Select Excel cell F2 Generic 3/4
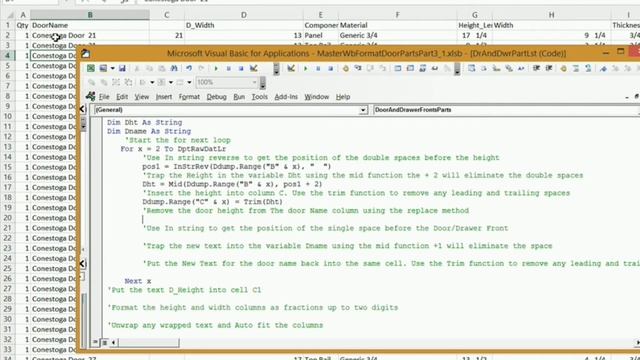 [397, 35]
